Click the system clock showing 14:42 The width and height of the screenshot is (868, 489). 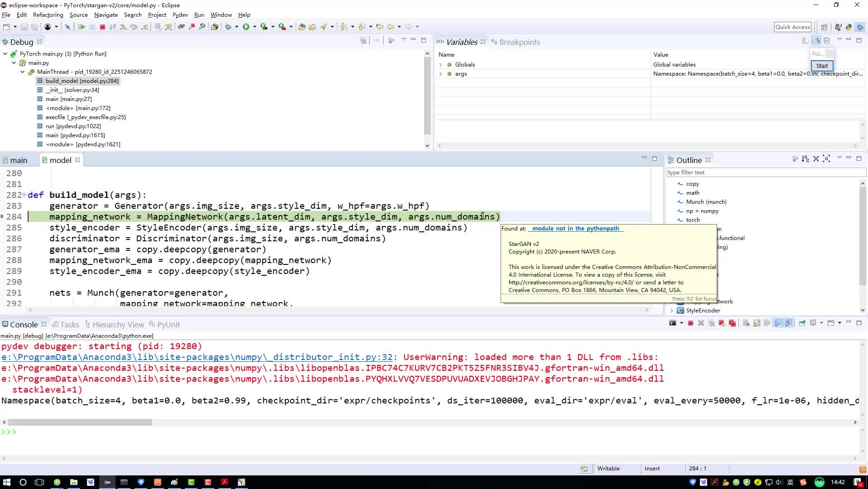point(838,482)
